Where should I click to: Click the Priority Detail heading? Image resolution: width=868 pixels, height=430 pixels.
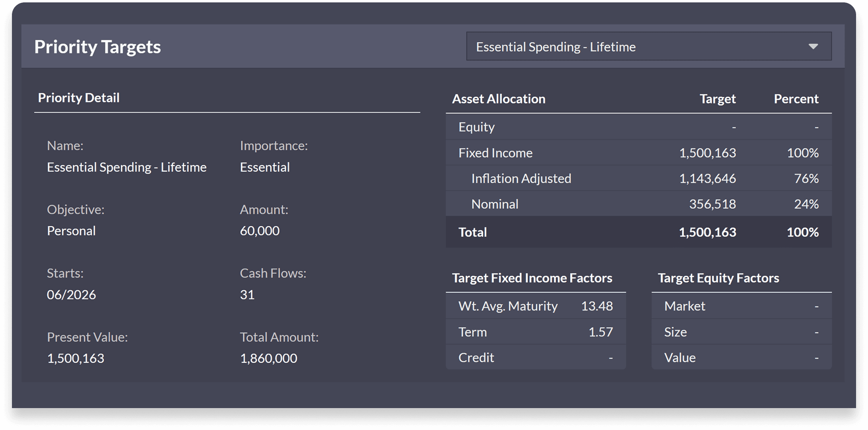[79, 98]
